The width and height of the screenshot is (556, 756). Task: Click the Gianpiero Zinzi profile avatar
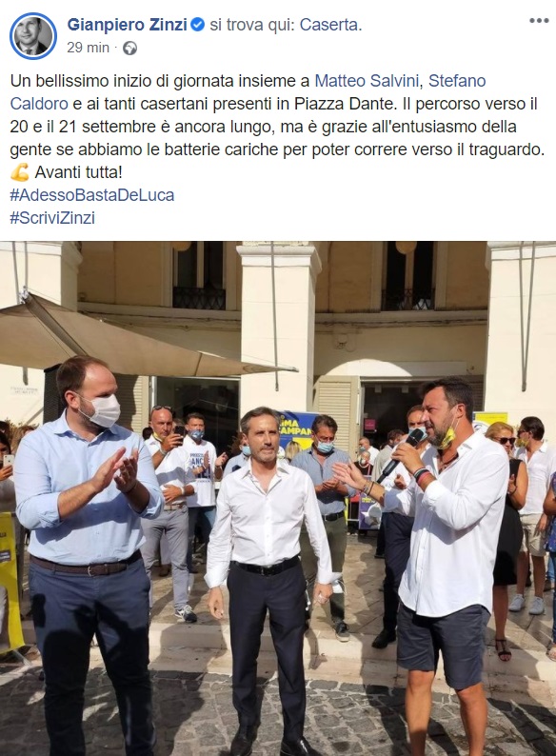[33, 36]
